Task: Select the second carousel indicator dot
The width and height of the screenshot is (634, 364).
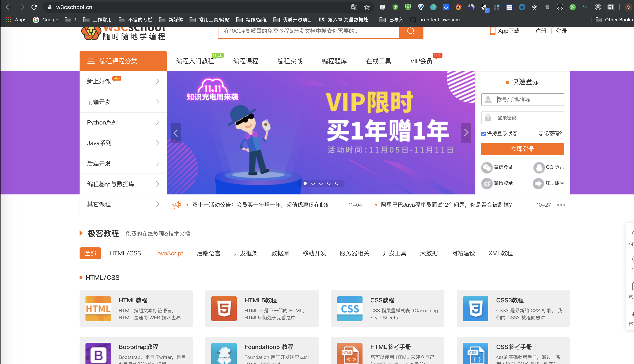Action: 313,183
